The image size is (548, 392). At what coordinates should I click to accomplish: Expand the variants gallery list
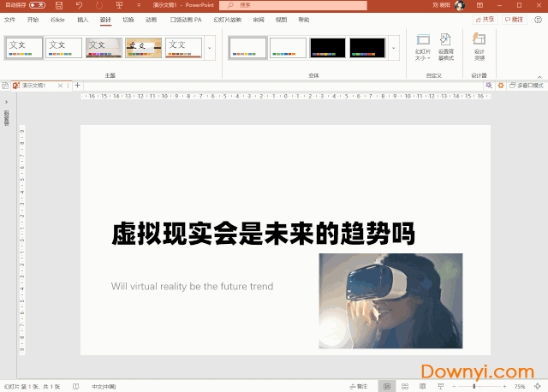click(x=394, y=48)
